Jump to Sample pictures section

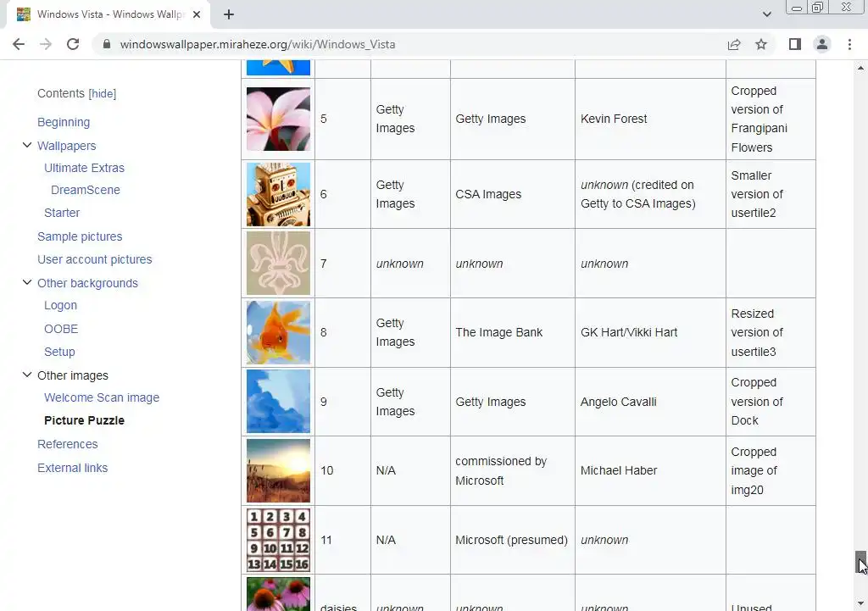80,236
